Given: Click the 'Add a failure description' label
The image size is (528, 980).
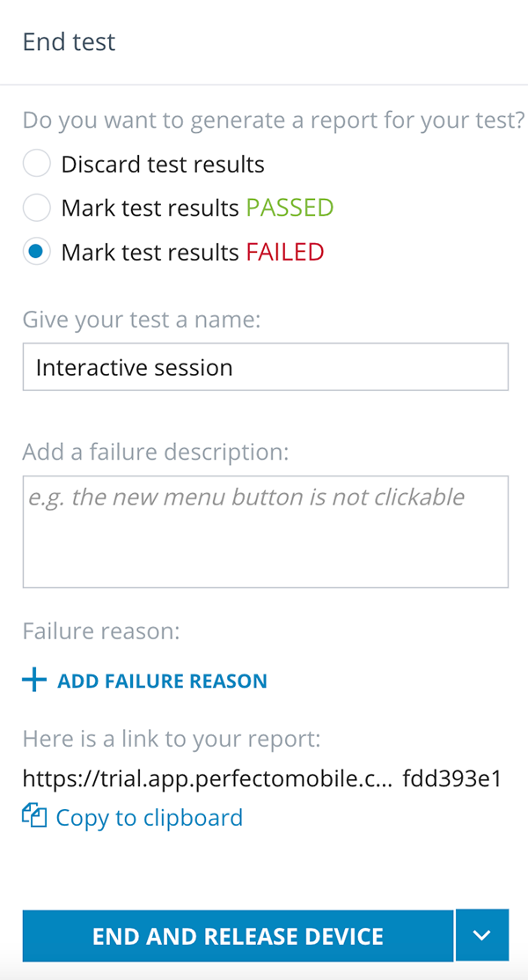Looking at the screenshot, I should (x=155, y=453).
